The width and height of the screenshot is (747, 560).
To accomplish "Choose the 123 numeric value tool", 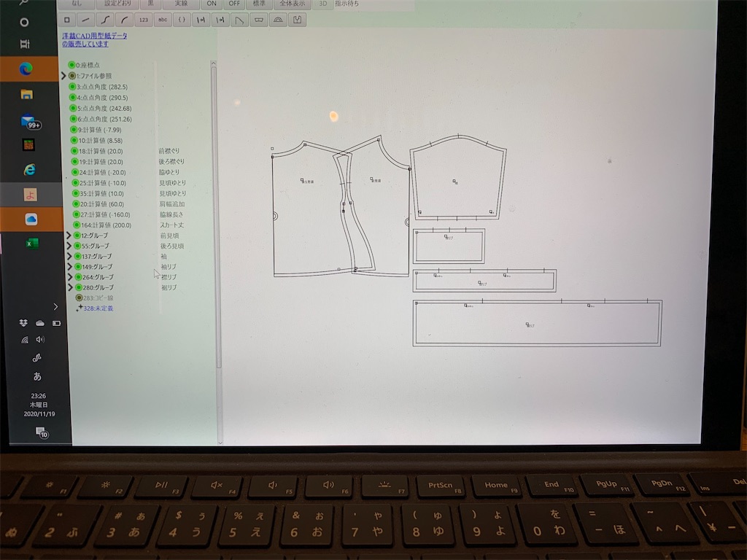I will coord(144,20).
